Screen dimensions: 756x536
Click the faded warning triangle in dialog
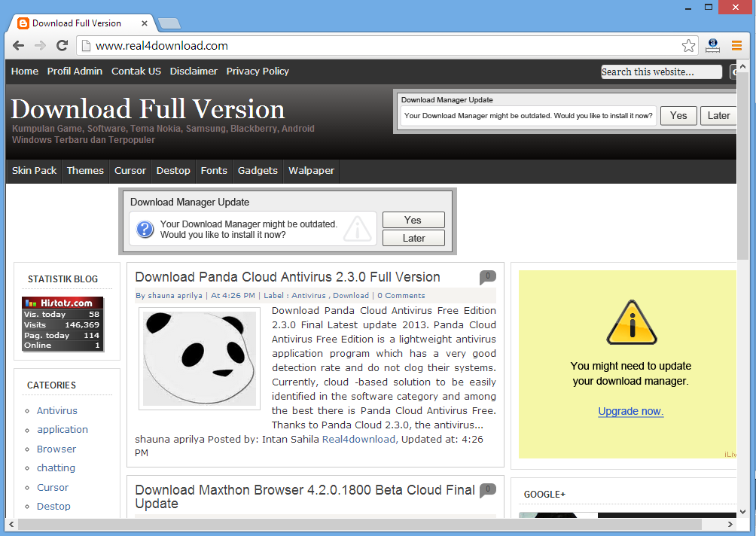[357, 228]
